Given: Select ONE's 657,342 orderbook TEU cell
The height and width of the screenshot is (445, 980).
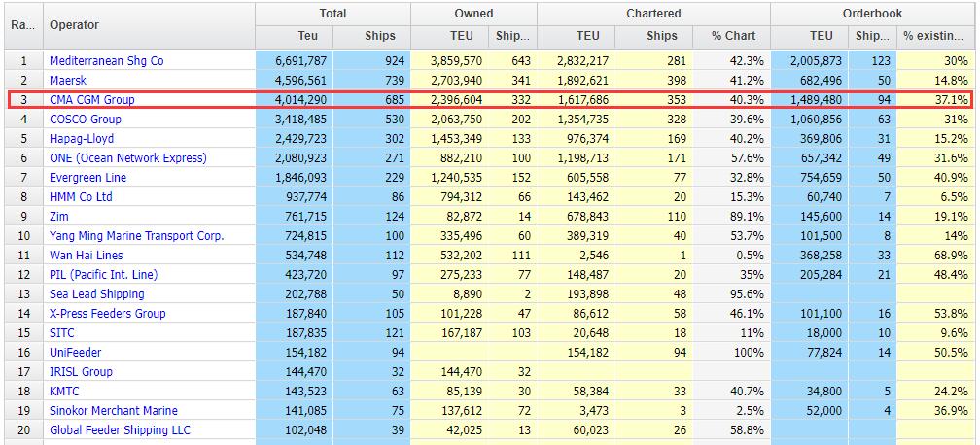Looking at the screenshot, I should [809, 158].
